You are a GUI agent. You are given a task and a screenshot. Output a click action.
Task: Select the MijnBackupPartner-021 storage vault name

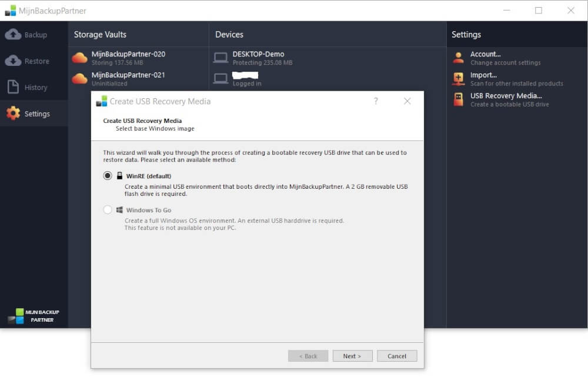[x=128, y=75]
